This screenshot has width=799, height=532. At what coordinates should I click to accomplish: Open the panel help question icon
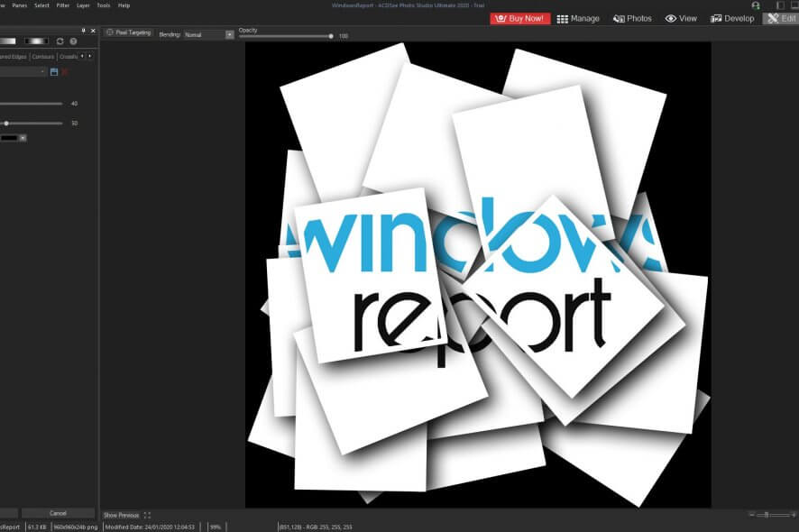tap(73, 41)
